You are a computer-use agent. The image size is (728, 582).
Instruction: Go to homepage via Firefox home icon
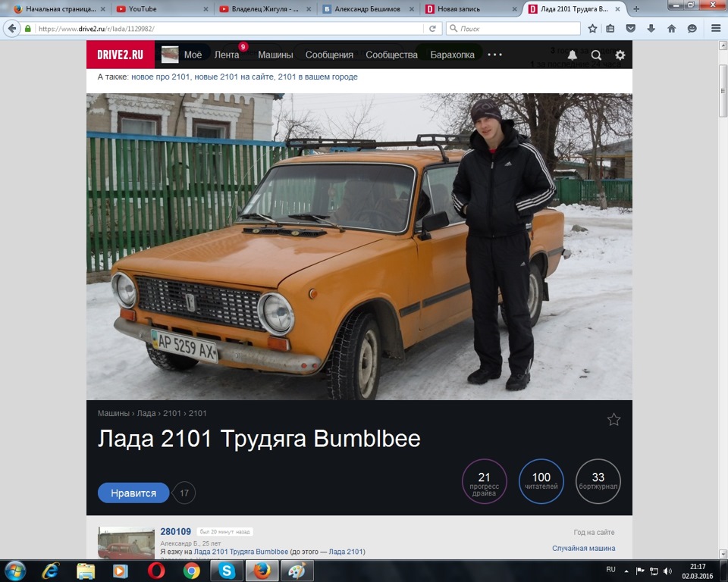click(670, 27)
